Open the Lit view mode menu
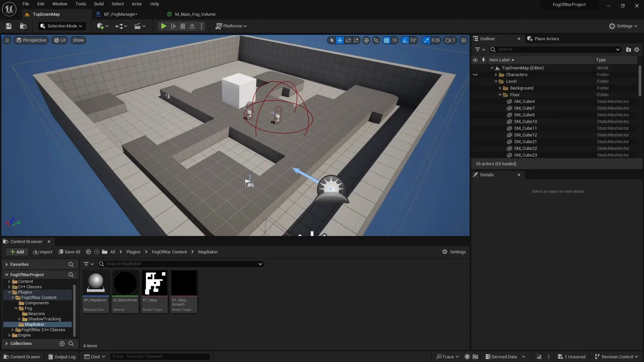Image resolution: width=644 pixels, height=362 pixels. [60, 40]
